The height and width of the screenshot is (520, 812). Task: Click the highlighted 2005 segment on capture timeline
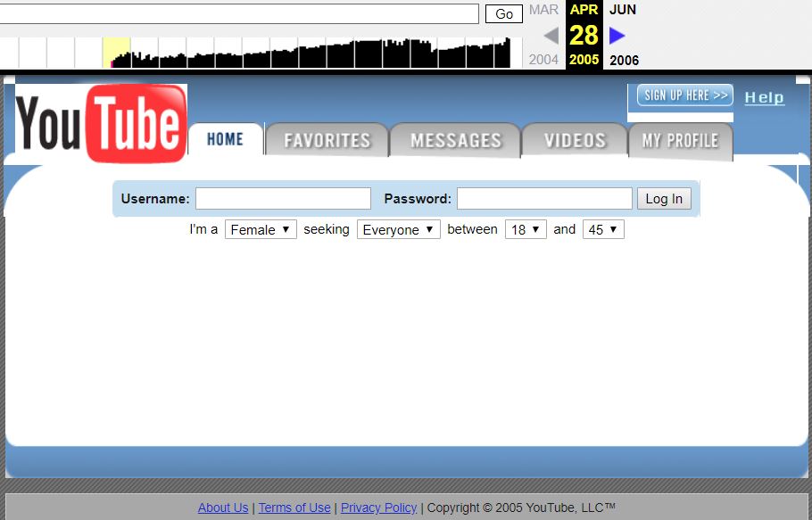(117, 53)
